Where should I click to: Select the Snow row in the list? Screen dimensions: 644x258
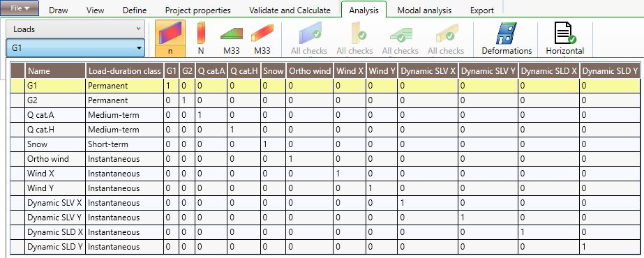pos(326,144)
